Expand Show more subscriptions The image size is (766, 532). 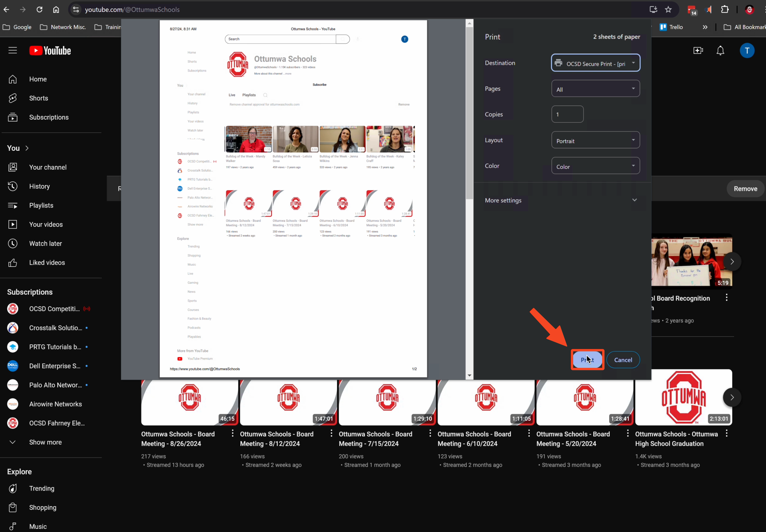pyautogui.click(x=45, y=442)
